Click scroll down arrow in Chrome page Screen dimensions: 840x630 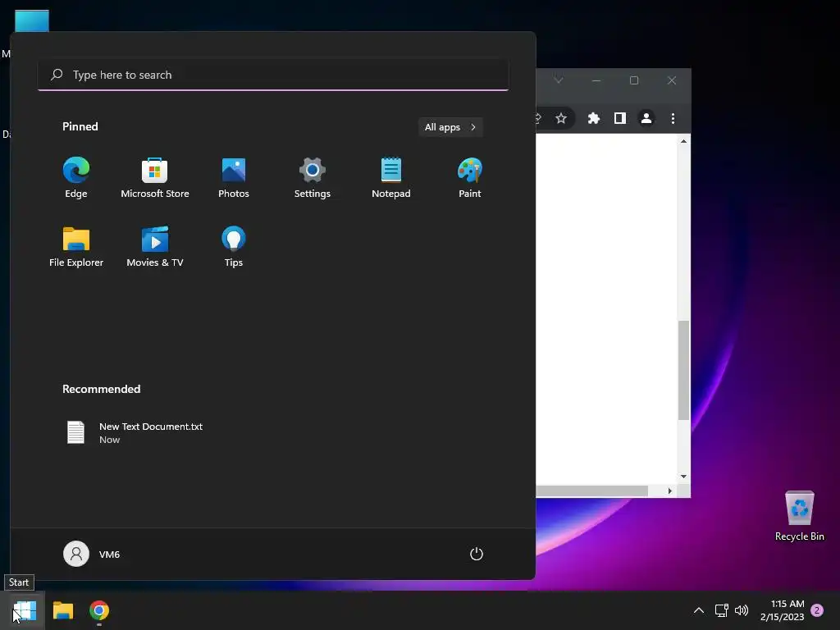[683, 477]
